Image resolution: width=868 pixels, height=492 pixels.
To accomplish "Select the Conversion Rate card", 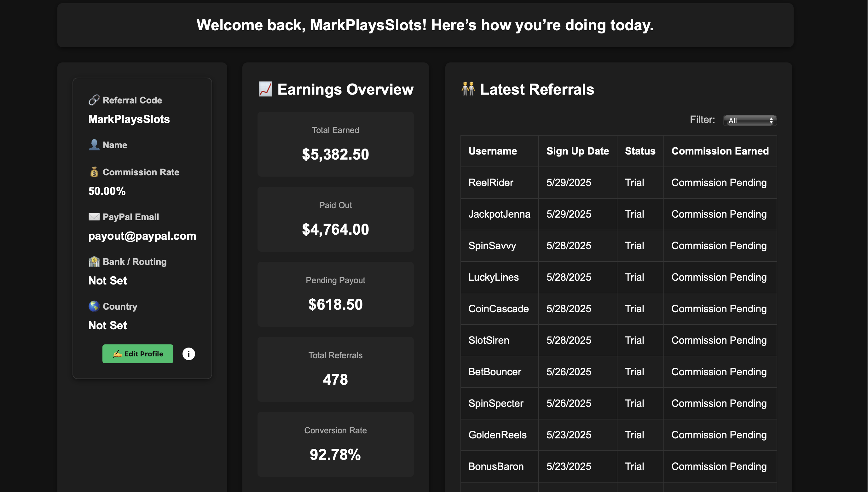I will [x=335, y=444].
